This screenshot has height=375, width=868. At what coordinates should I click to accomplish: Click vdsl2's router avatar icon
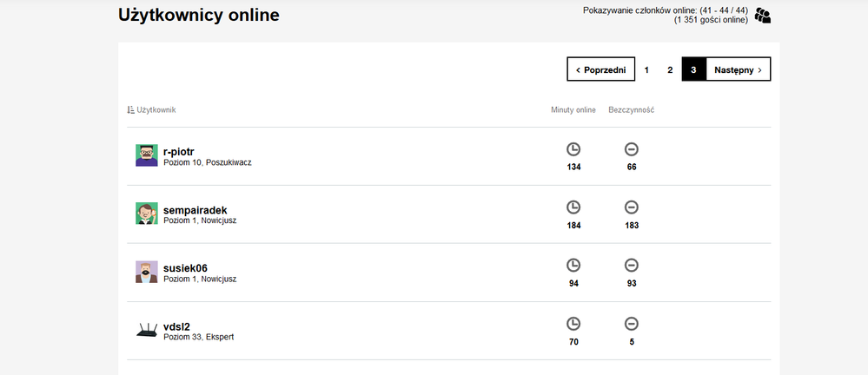tap(146, 330)
